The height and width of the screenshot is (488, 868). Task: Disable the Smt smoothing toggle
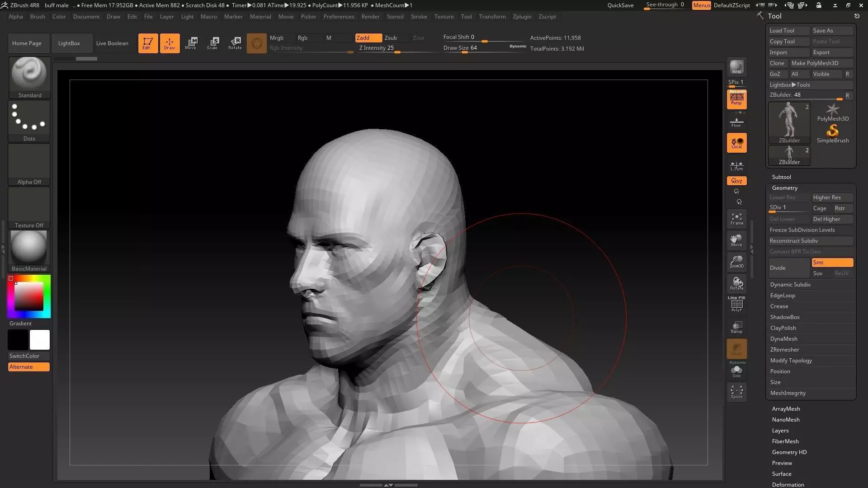[832, 263]
